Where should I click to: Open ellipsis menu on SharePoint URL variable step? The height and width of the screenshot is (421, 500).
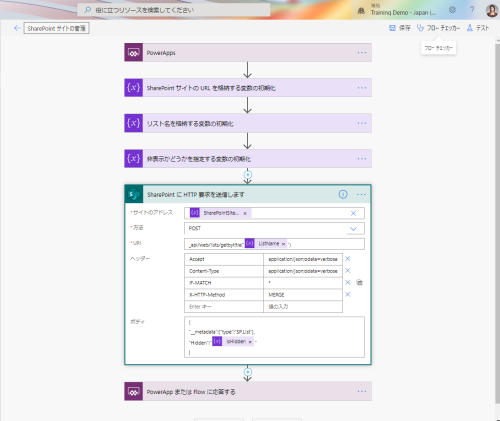pyautogui.click(x=362, y=88)
